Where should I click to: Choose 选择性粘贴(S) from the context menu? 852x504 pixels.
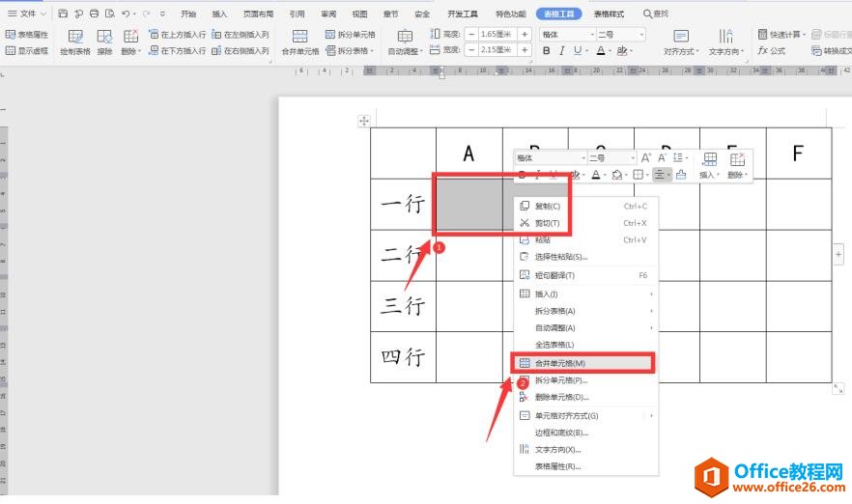[584, 257]
